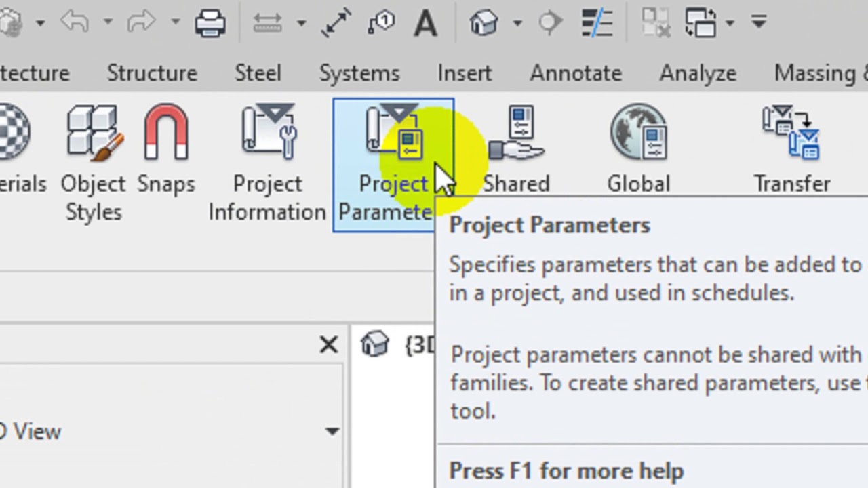Click the Close Inactive Views icon
Viewport: 868px width, 488px height.
656,23
